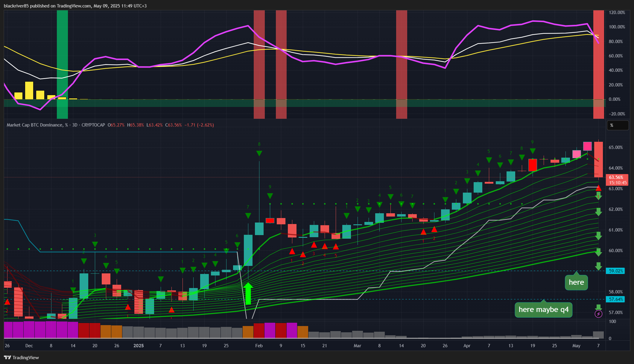Click the 57.64% horizontal level label
The height and width of the screenshot is (364, 634).
pos(615,299)
